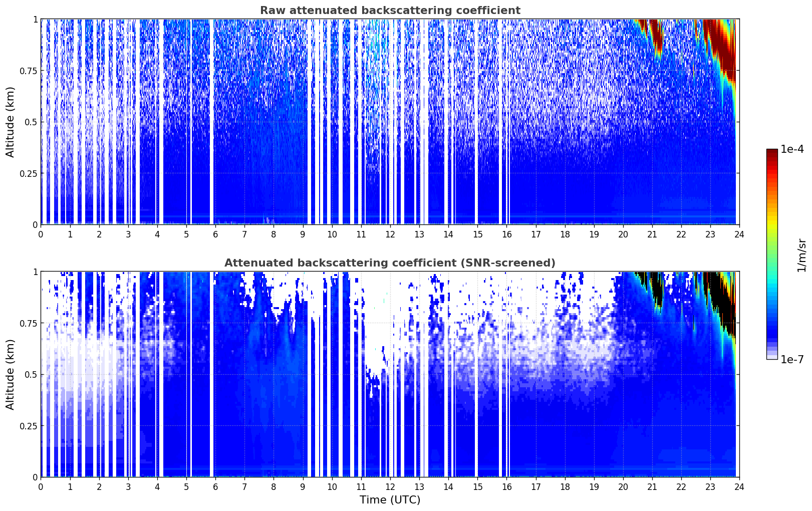The width and height of the screenshot is (812, 511).
Task: Click hour tick '21' under the Raw plot
Action: [652, 234]
